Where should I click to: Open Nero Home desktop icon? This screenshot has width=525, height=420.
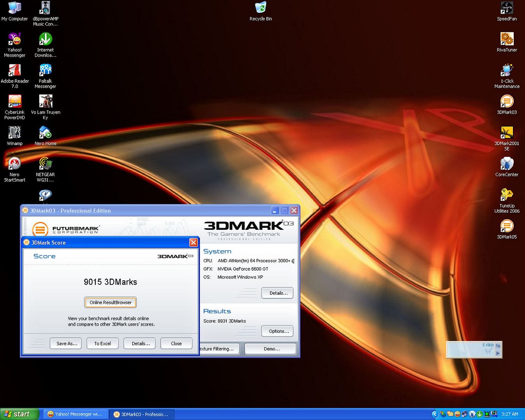click(45, 135)
